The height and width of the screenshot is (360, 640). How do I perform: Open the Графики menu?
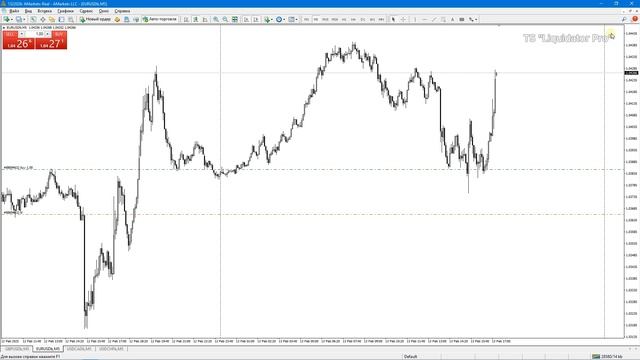click(x=65, y=11)
